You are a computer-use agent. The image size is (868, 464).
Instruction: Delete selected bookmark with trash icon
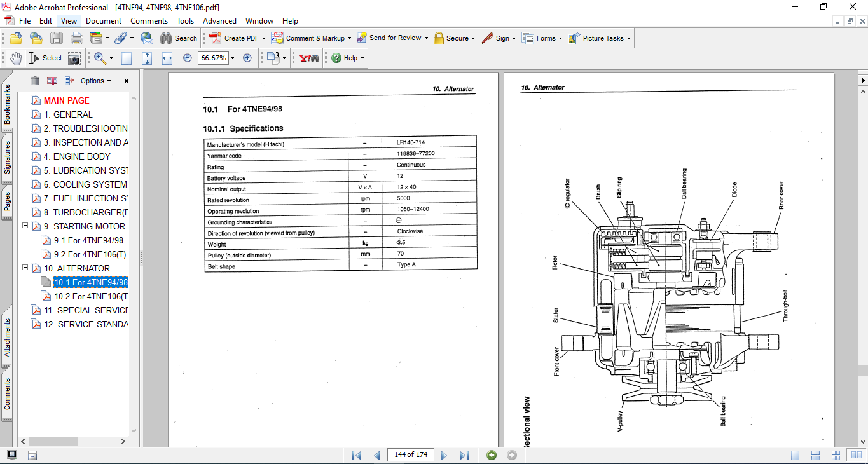point(35,81)
